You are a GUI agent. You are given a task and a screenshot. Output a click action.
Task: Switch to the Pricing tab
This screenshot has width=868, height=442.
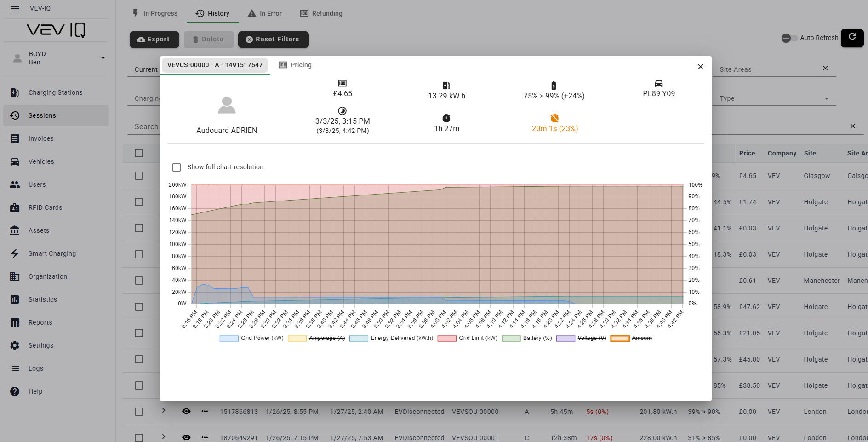(x=295, y=65)
